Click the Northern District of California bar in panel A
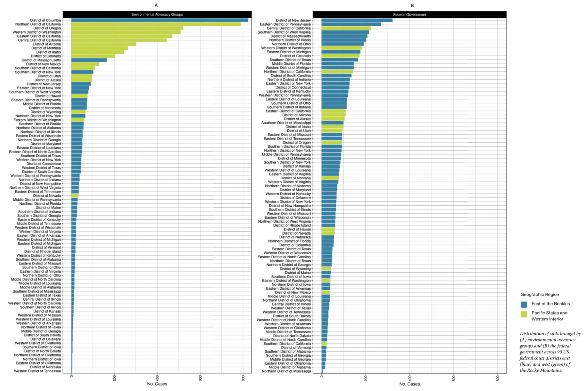 pos(156,24)
